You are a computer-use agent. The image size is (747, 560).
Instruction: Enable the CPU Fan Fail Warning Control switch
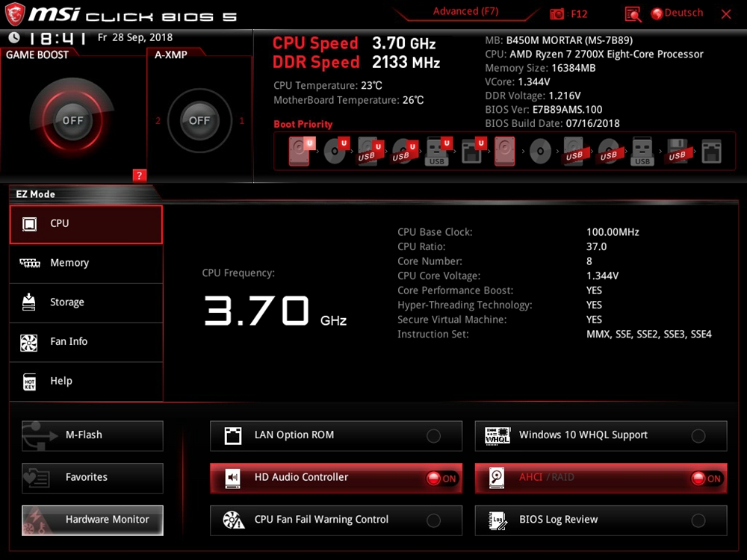click(x=433, y=520)
